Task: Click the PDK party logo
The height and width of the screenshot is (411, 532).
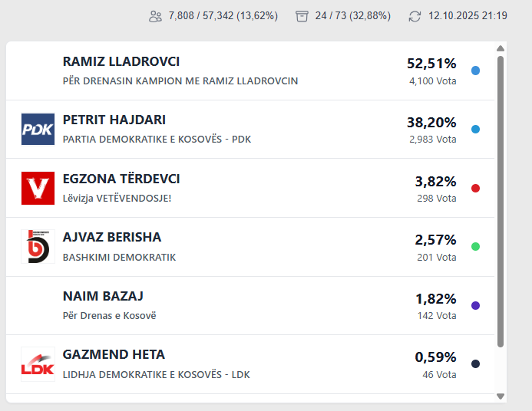Action: (x=38, y=130)
